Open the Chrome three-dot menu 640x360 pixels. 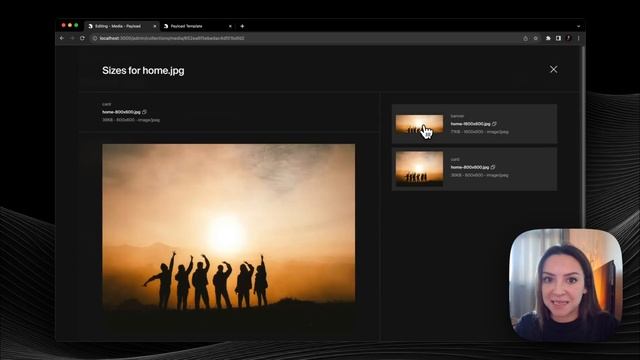(578, 38)
